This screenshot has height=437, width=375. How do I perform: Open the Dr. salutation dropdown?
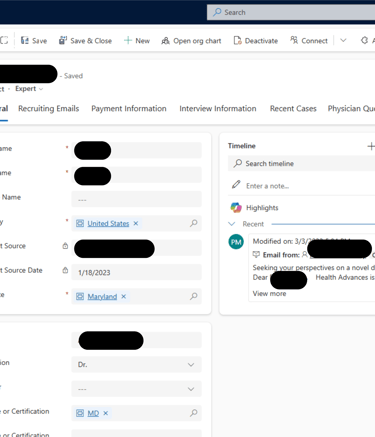[136, 365]
